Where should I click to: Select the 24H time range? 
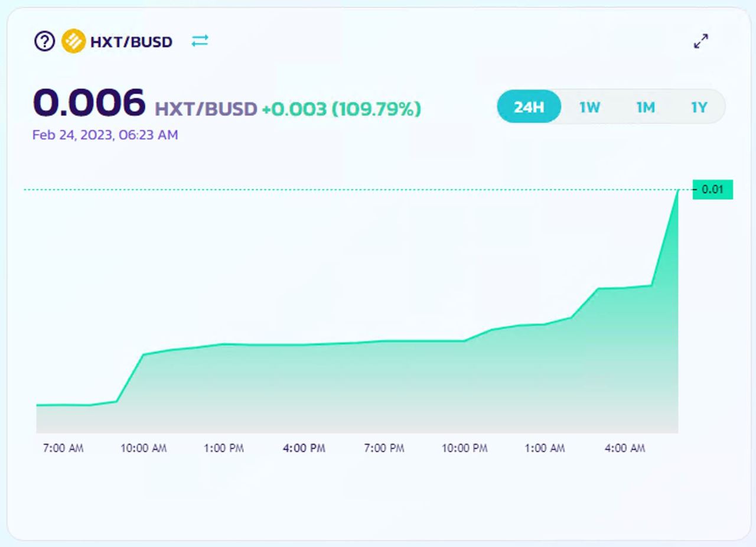tap(529, 107)
